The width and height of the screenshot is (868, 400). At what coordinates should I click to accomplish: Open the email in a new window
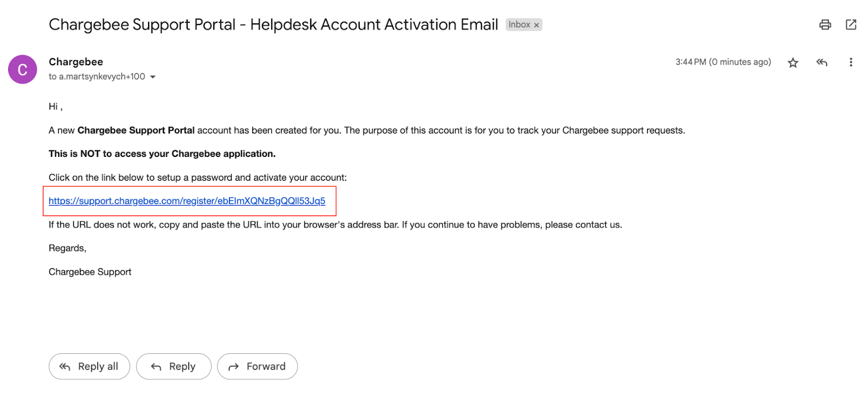[x=851, y=24]
